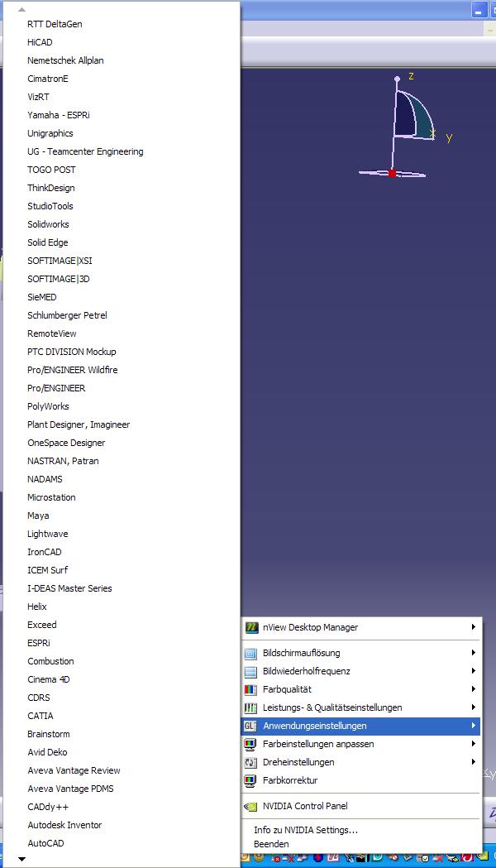
Task: Select the SOFTIMAGE|3D profile
Action: (x=58, y=279)
